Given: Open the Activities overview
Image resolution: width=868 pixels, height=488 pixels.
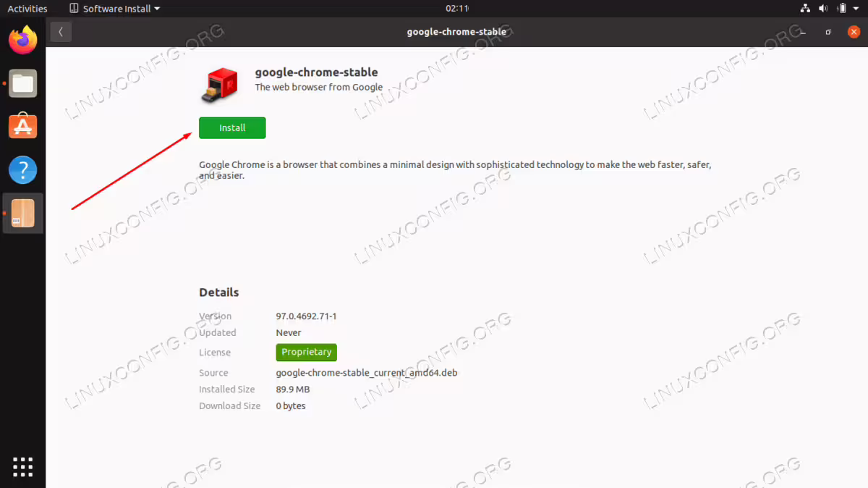Looking at the screenshot, I should (27, 9).
